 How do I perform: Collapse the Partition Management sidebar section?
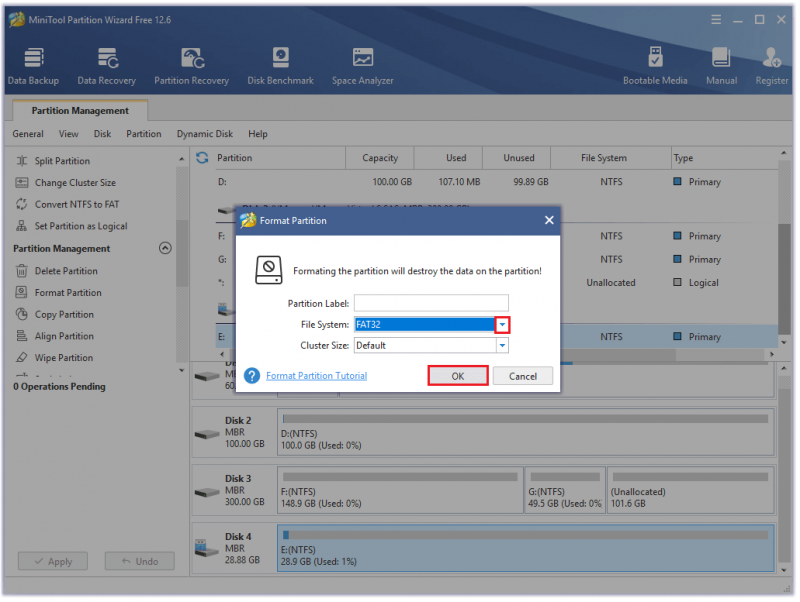(x=165, y=248)
